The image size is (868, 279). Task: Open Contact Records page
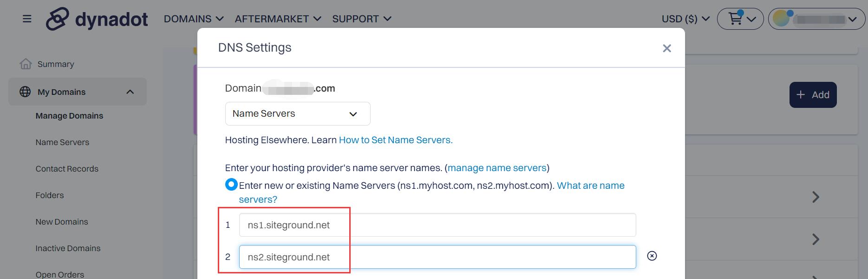point(67,169)
